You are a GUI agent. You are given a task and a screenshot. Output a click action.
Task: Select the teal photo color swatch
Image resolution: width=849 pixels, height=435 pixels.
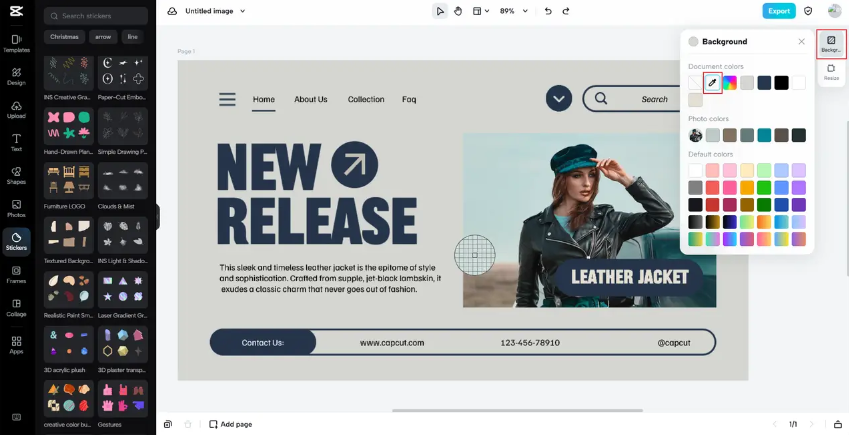[x=764, y=135]
